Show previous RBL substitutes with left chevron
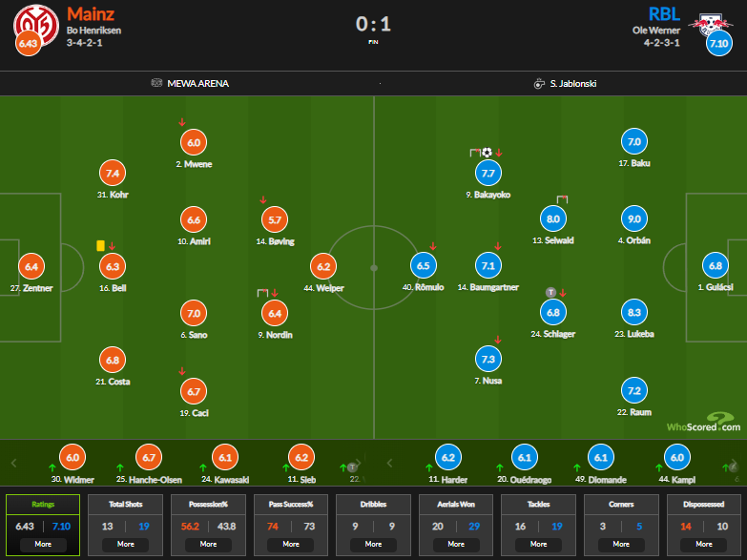Viewport: 747px width, 560px height. 389,464
